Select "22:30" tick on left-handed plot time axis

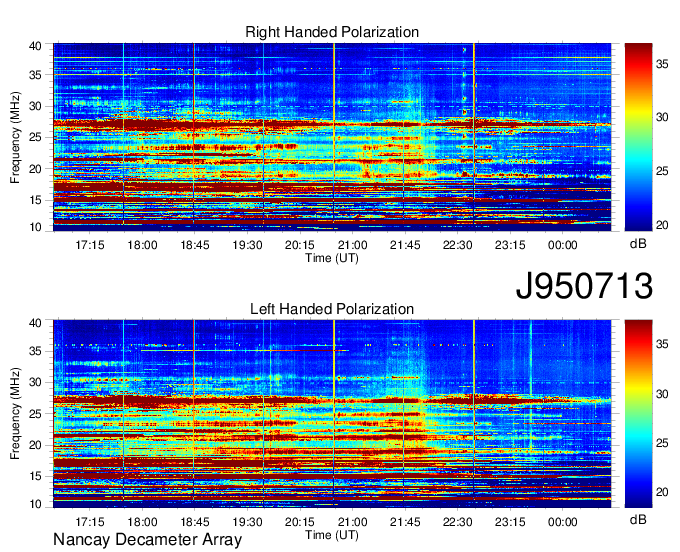coord(458,522)
